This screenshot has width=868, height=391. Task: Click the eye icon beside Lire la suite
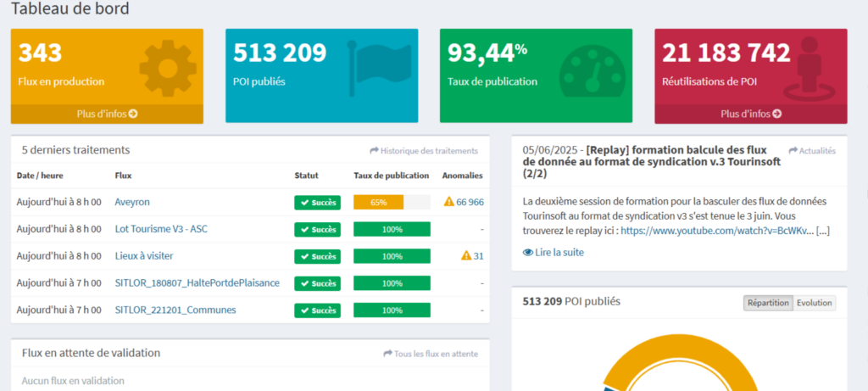click(528, 252)
